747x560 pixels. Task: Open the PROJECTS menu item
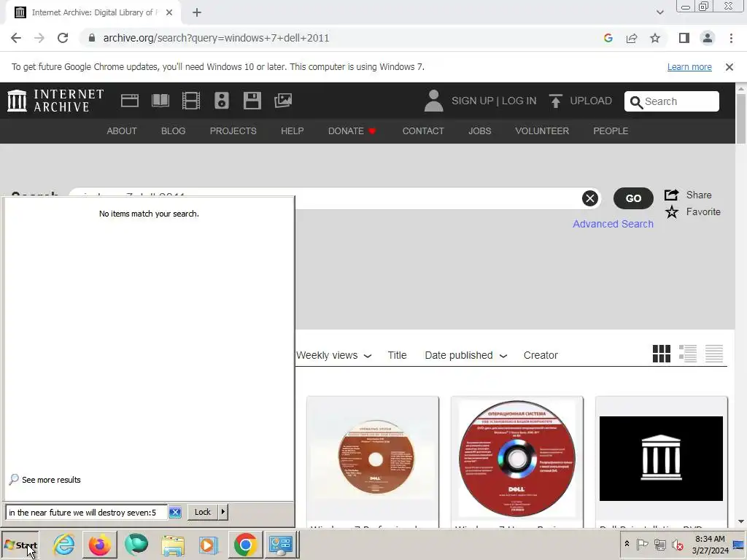click(x=233, y=131)
